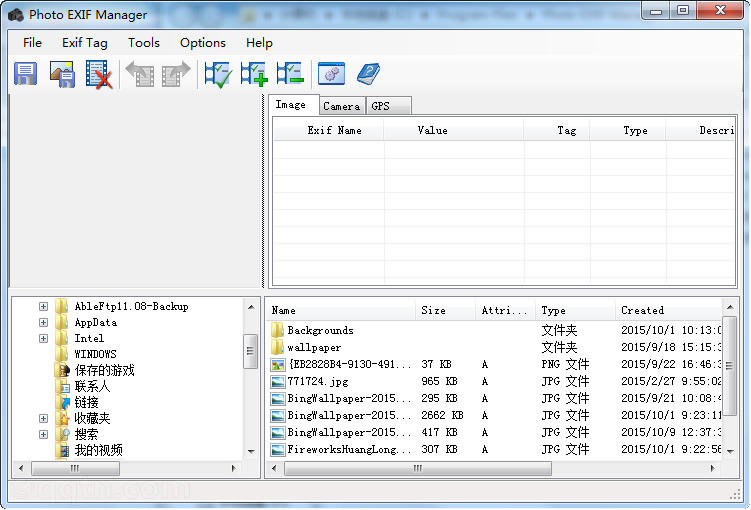Click the select all tags checkmark icon
This screenshot has height=510, width=751.
(x=218, y=74)
